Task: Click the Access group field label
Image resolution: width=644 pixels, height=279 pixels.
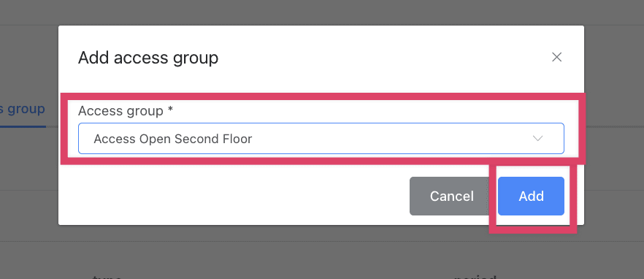Action: point(120,110)
